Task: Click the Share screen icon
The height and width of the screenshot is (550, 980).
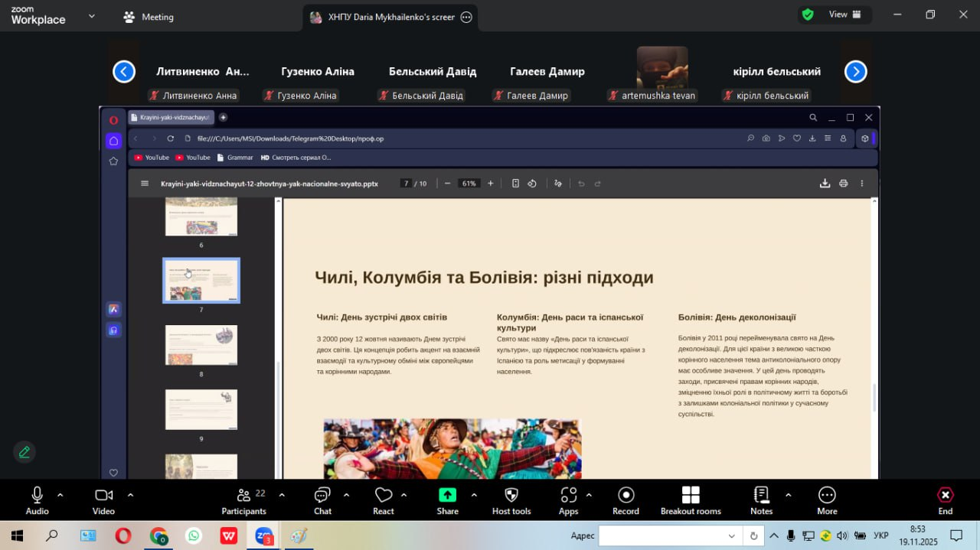Action: pos(447,495)
